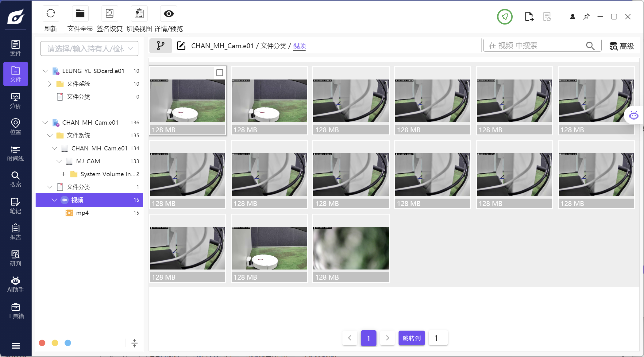Open 签名恢复 signature recovery tool

[110, 14]
